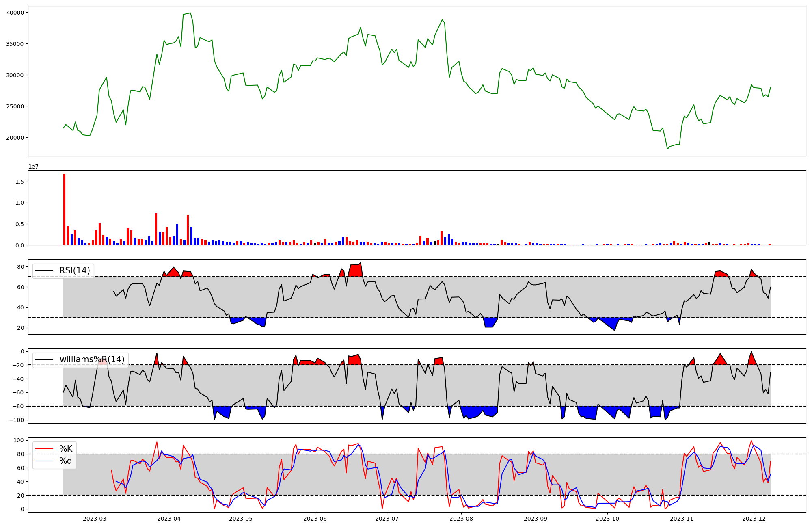The height and width of the screenshot is (528, 812).
Task: Click the blue %d legend line swatch
Action: [45, 461]
